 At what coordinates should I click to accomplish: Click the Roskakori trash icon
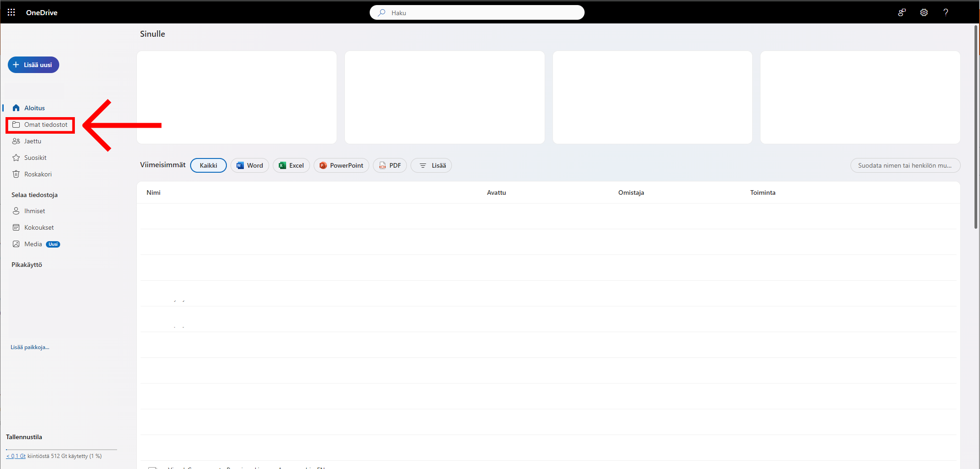tap(16, 174)
